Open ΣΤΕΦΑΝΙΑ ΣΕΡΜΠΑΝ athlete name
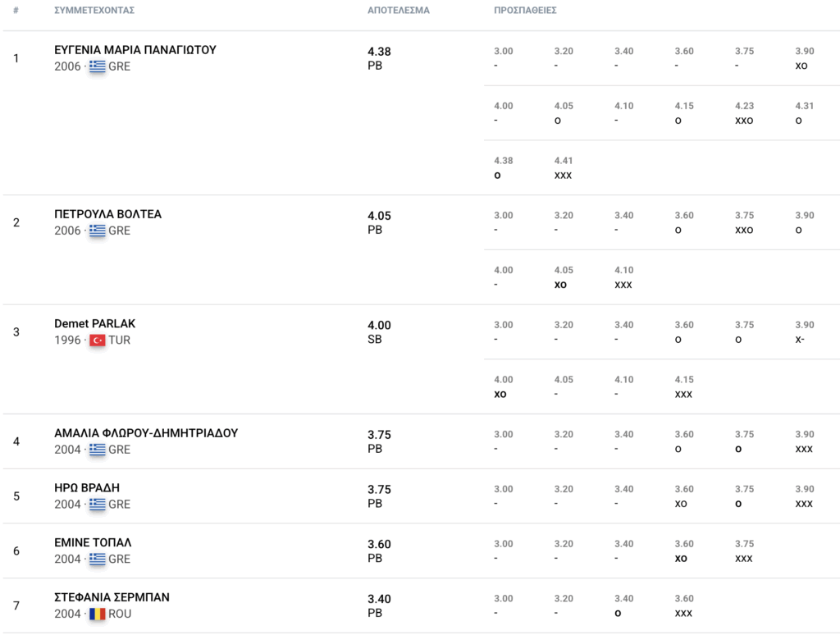The image size is (840, 635). tap(112, 597)
